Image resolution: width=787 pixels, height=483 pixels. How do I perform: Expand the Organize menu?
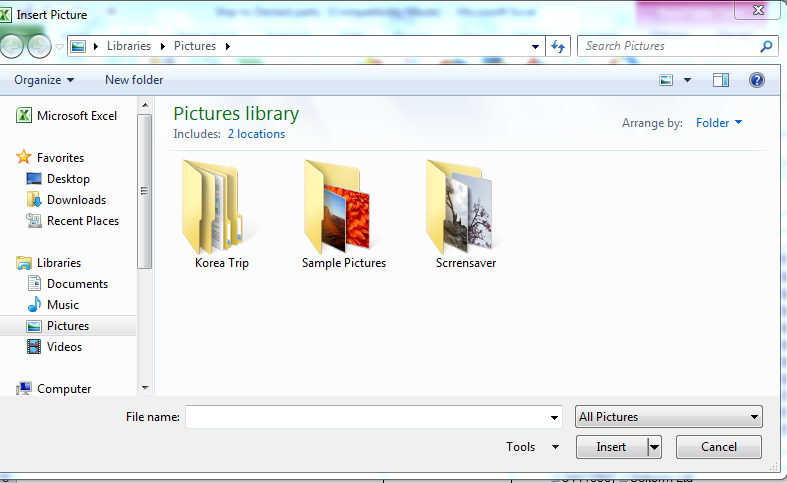(44, 80)
